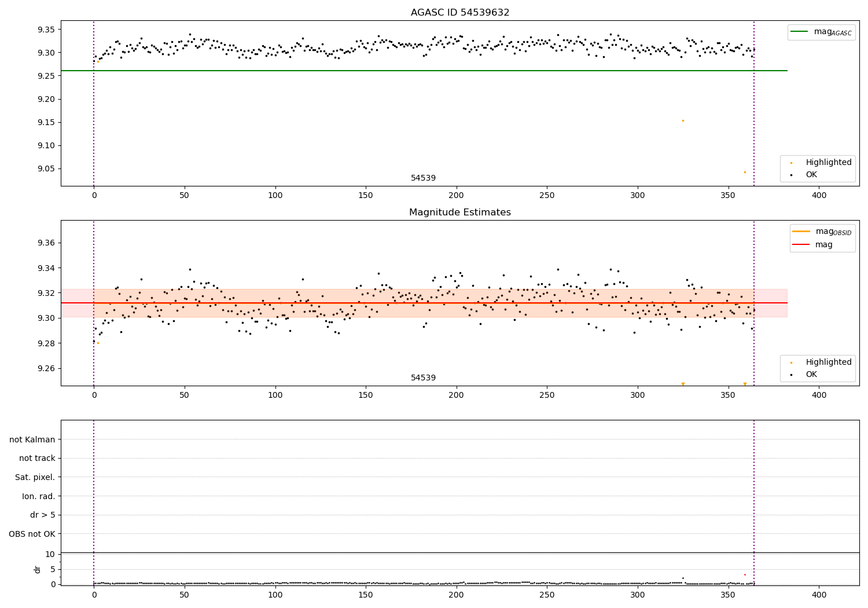Click the 'not Kalman' row label
The height and width of the screenshot is (608, 868).
pos(32,439)
